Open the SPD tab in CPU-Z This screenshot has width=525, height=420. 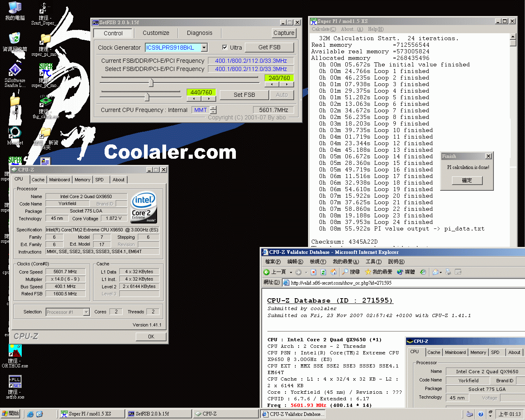[100, 180]
